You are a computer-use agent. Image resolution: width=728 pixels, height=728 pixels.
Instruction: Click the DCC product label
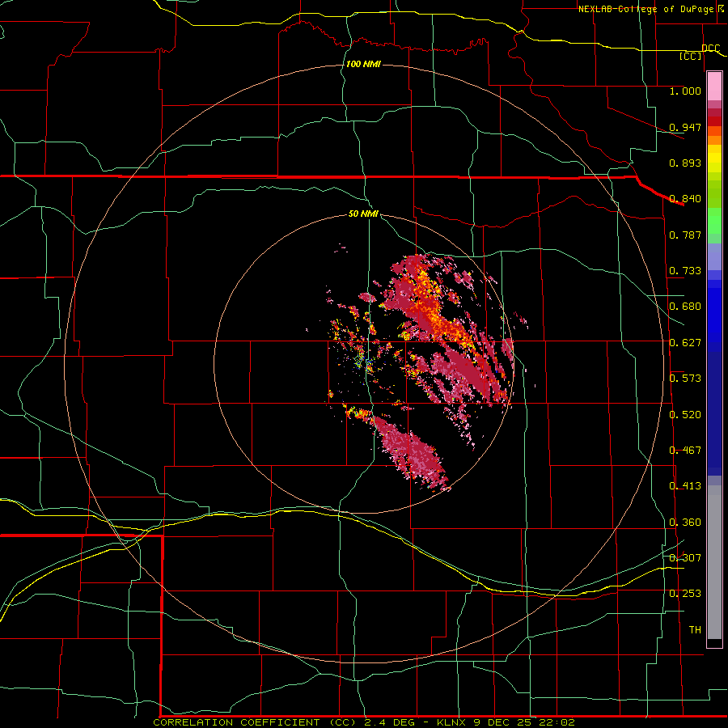click(711, 49)
